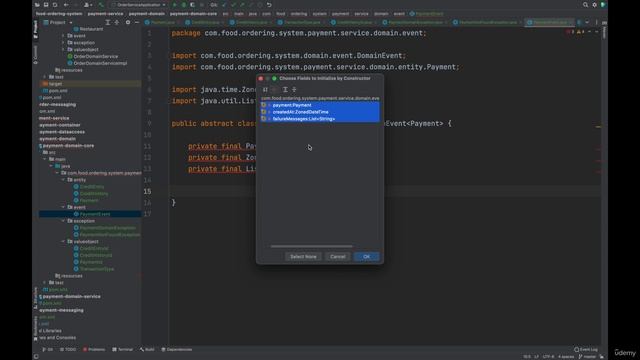Click the sort alphabetically icon in dialog toolbar
The height and width of the screenshot is (360, 640).
click(265, 89)
